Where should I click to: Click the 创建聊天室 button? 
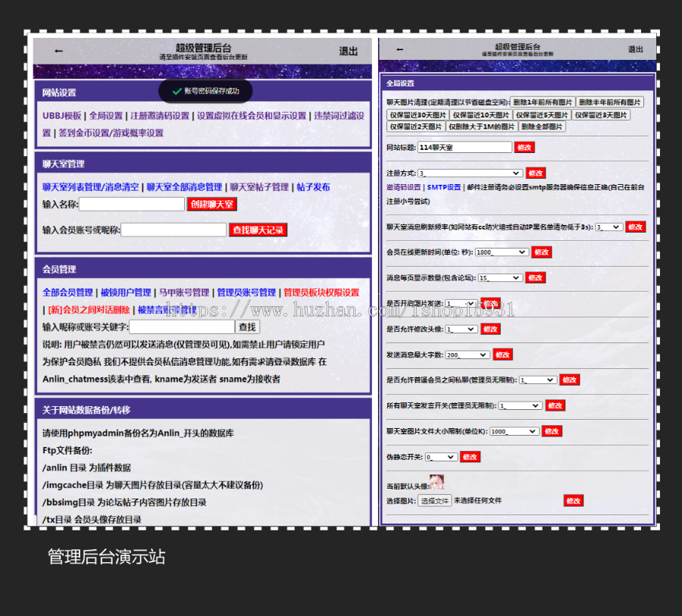point(212,205)
